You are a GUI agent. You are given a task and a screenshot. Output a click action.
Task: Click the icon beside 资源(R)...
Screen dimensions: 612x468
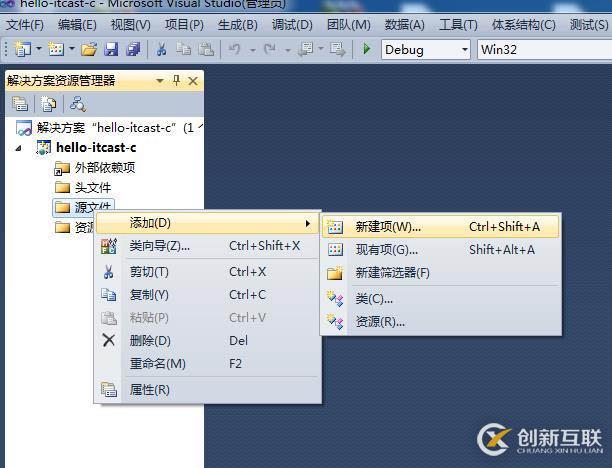click(335, 322)
